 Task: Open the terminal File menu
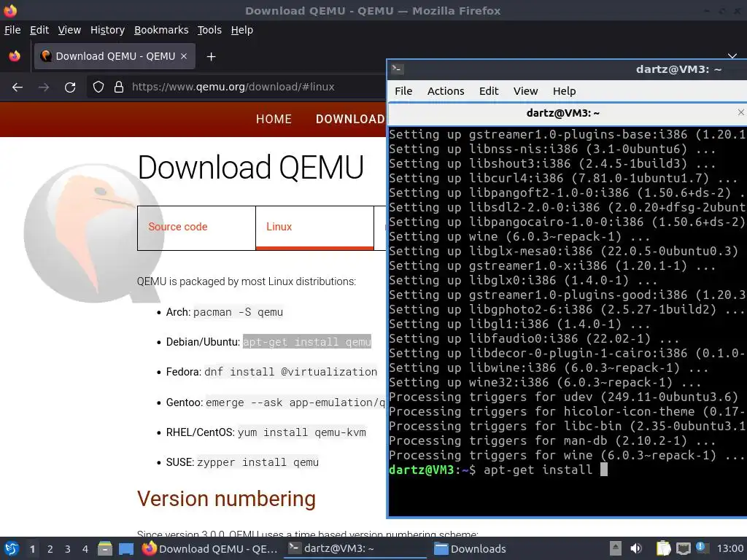point(403,91)
